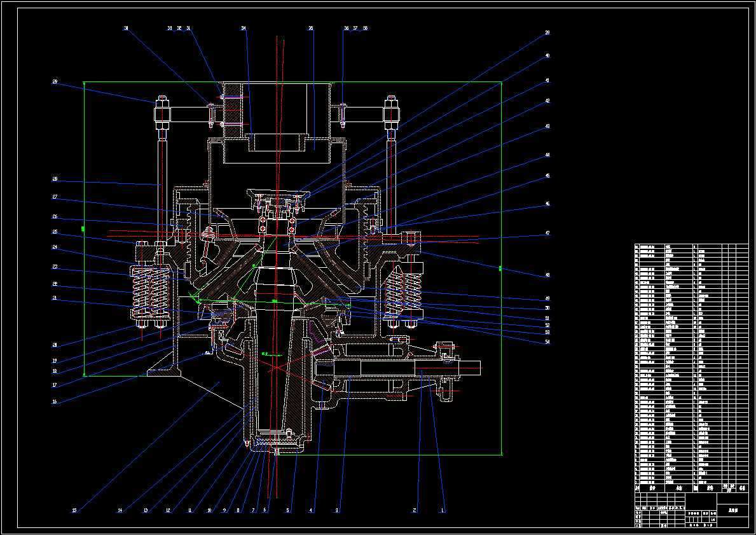
Task: Click part callout number 37
Action: pyautogui.click(x=356, y=29)
